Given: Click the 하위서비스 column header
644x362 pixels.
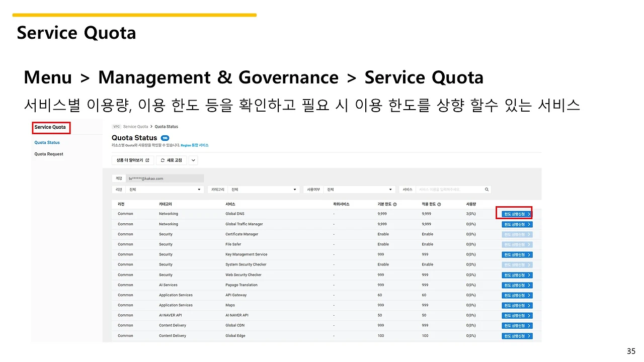Looking at the screenshot, I should 341,205.
